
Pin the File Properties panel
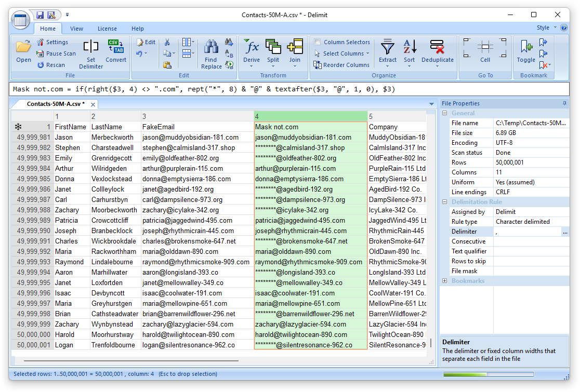pos(564,103)
